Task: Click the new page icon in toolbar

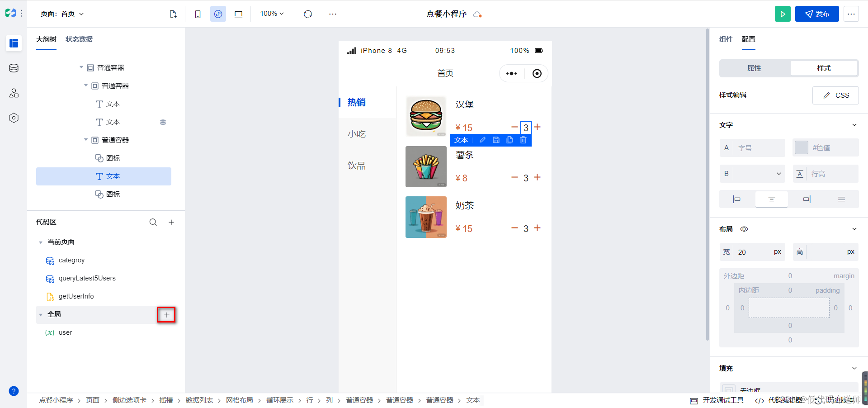Action: pyautogui.click(x=173, y=14)
